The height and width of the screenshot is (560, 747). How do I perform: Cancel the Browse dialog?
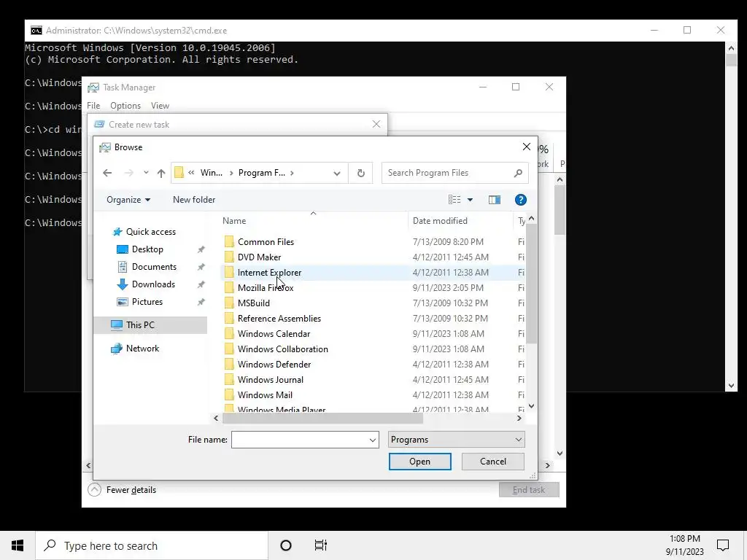click(492, 462)
